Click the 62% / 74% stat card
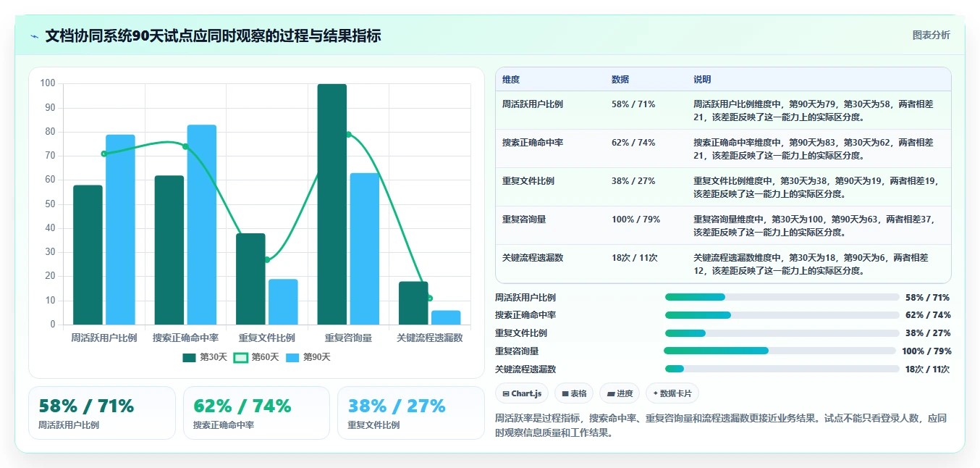This screenshot has height=468, width=980. tap(256, 413)
